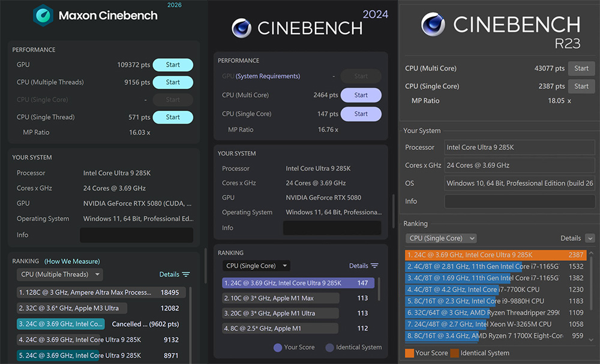Viewport: 600px width, 364px height.
Task: Expand the Details arrow in R23 ranking
Action: [590, 238]
